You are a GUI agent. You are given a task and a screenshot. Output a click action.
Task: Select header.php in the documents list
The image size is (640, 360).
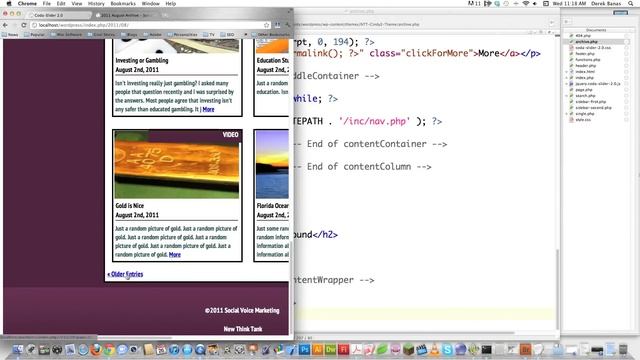[586, 66]
